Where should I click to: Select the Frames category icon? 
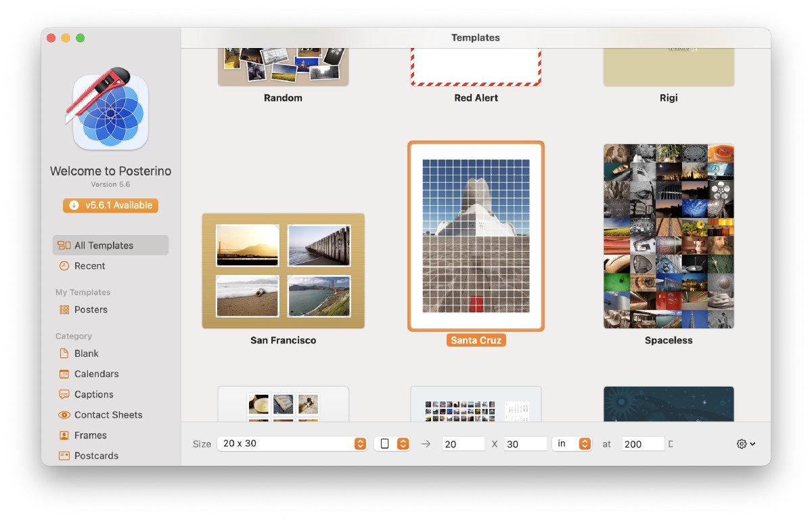[x=64, y=435]
